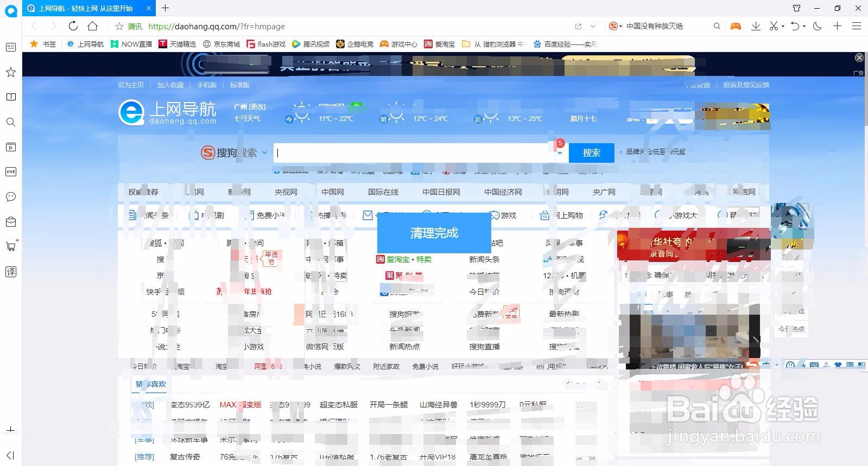Open flash游戏 bookmark
The width and height of the screenshot is (868, 466).
(x=266, y=44)
